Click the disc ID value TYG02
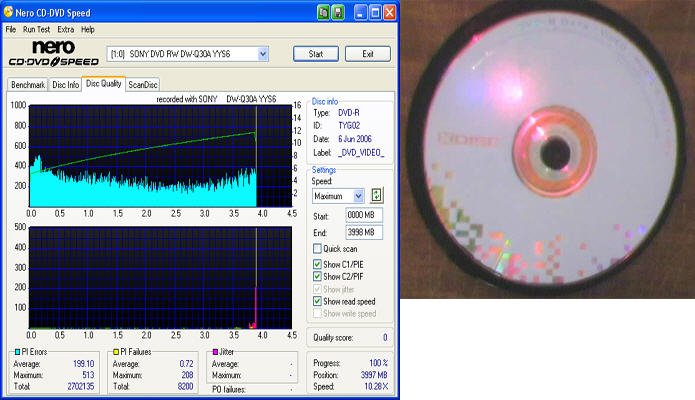This screenshot has width=695, height=400. coord(349,125)
